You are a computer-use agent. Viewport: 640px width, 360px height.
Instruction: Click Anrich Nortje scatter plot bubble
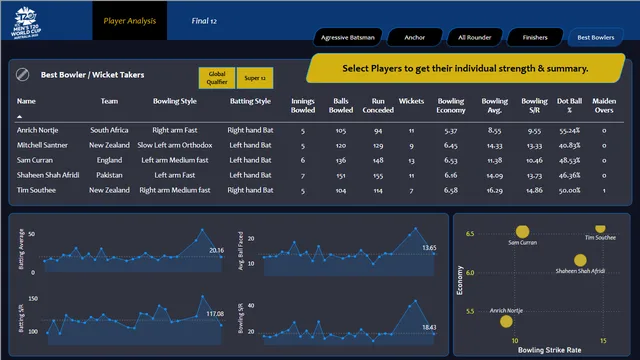pyautogui.click(x=506, y=321)
